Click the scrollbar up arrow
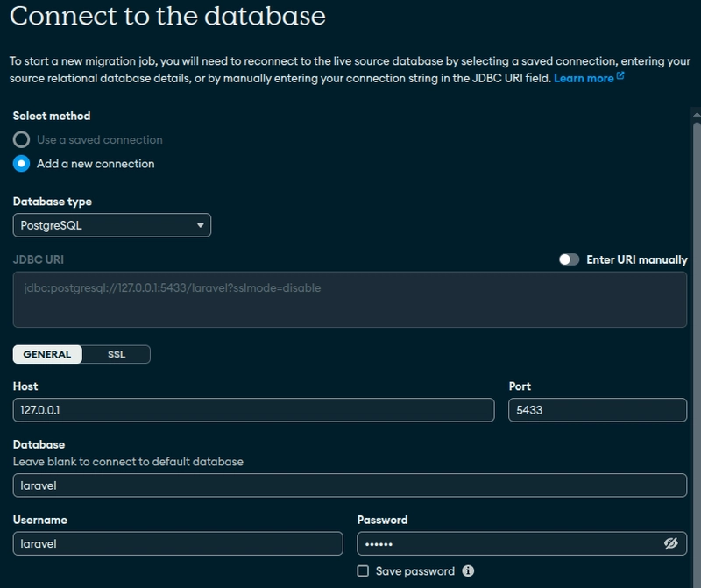The image size is (701, 588). pos(697,113)
